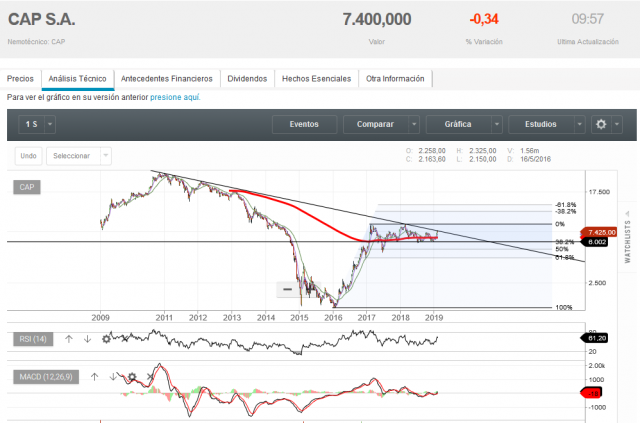640x423 pixels.
Task: Click the CAP series label
Action: 27,187
